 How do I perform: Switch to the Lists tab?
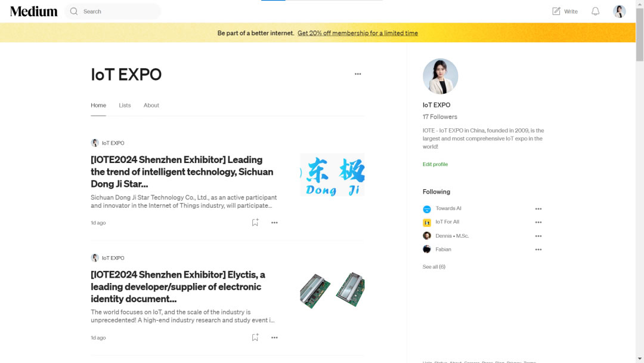pos(125,105)
